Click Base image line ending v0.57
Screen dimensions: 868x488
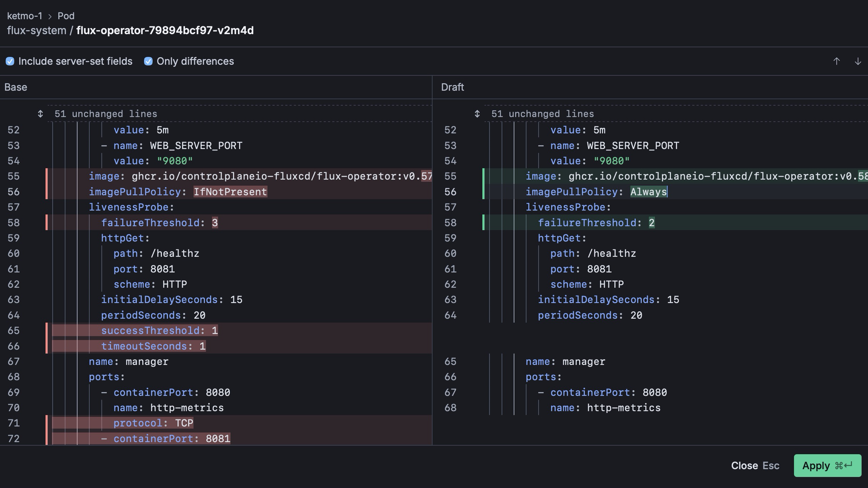point(260,176)
